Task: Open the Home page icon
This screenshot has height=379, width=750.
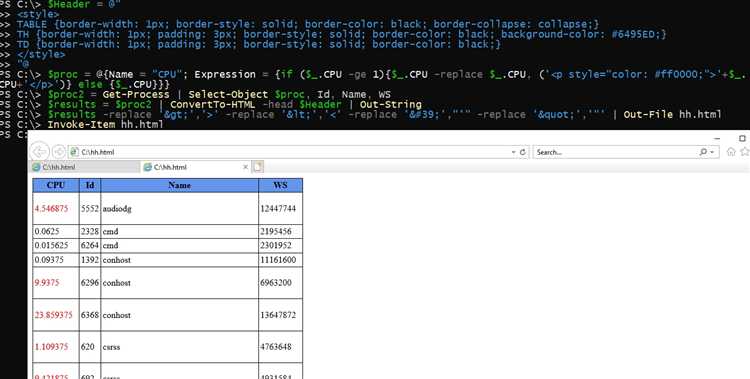Action: (731, 152)
